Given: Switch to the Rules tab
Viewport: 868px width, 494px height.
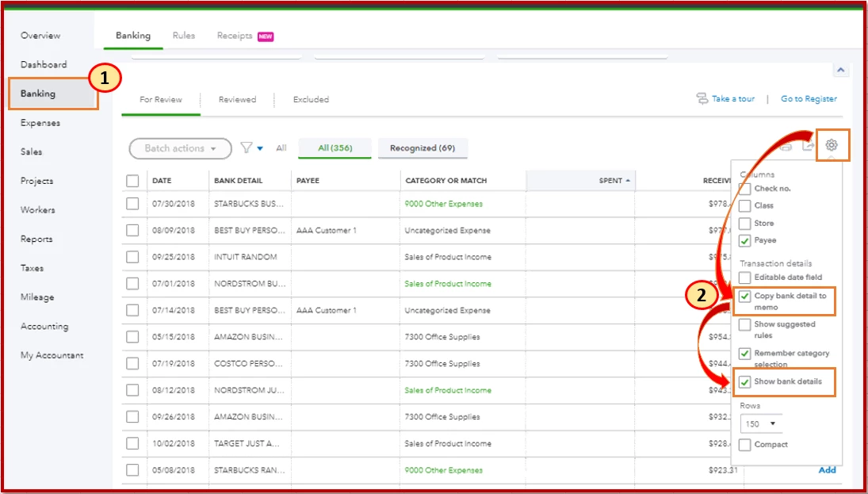Looking at the screenshot, I should (184, 36).
